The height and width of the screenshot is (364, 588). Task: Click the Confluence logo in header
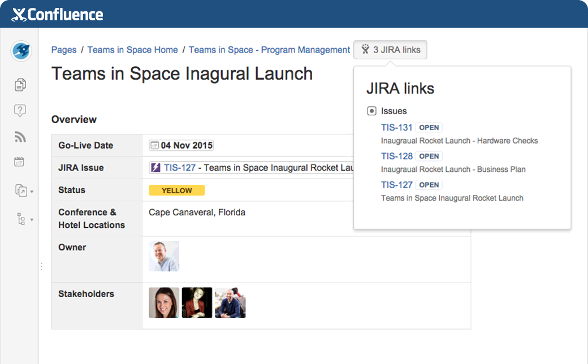[57, 15]
